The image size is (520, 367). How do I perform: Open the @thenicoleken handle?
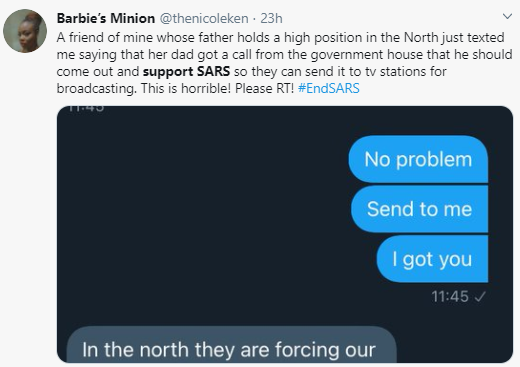click(204, 18)
